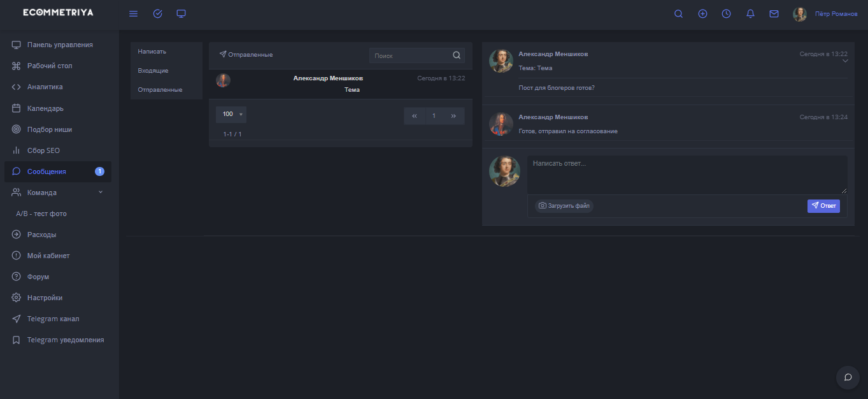868x399 pixels.
Task: Open the checkmark tasks icon in header
Action: coord(157,14)
